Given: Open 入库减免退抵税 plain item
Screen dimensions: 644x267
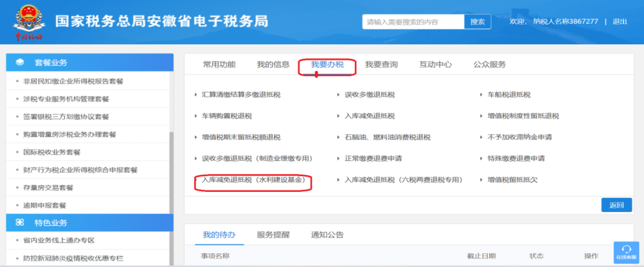Looking at the screenshot, I should point(370,116).
